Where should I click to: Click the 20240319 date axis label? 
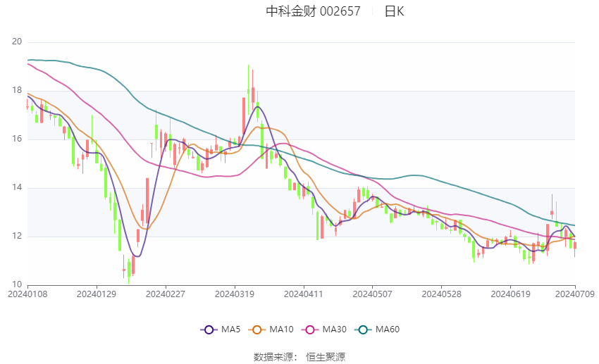coord(235,294)
